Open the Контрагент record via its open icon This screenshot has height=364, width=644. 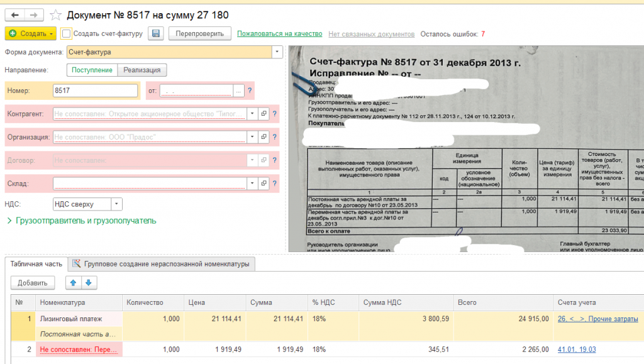[264, 114]
